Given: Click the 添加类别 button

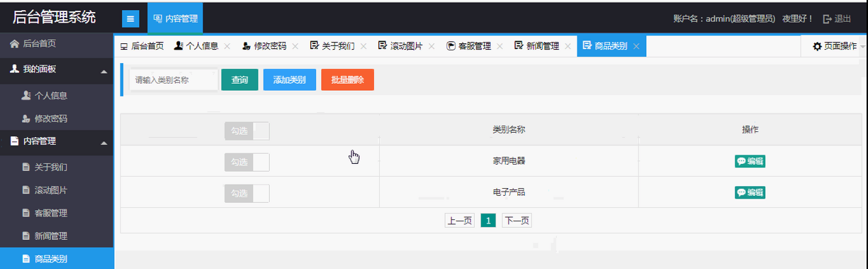Looking at the screenshot, I should click(x=289, y=80).
